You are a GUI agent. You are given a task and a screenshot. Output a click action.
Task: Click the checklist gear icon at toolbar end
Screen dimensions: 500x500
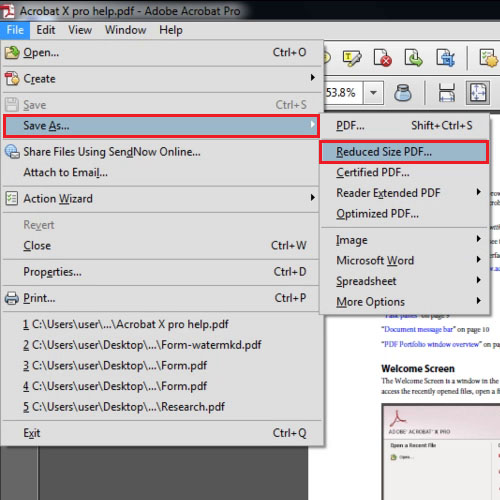(x=489, y=58)
